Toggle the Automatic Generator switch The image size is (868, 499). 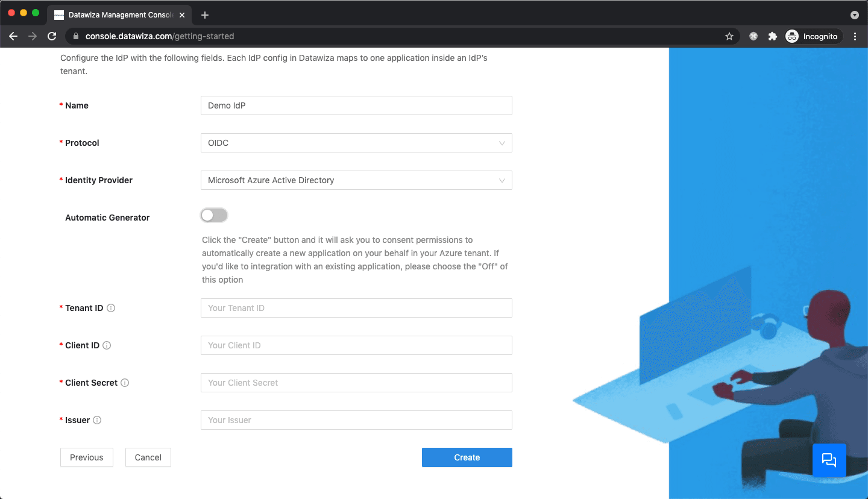pos(214,215)
